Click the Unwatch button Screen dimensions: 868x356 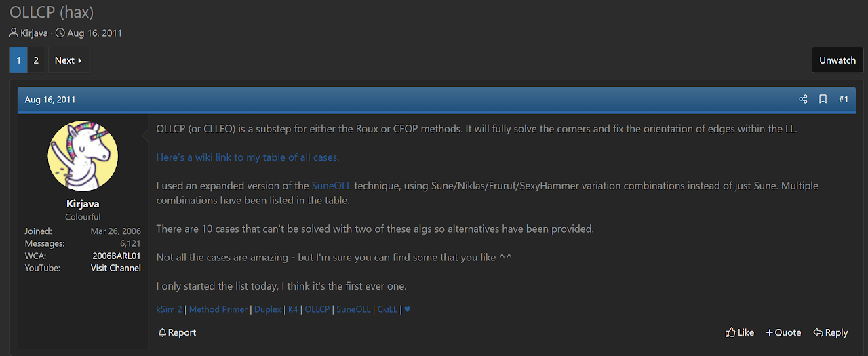(837, 60)
